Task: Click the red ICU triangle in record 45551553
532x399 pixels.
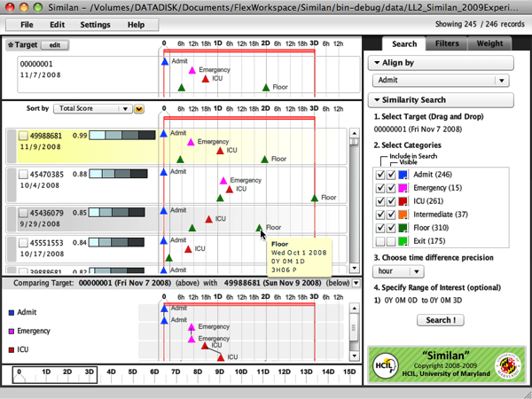Action: 187,249
